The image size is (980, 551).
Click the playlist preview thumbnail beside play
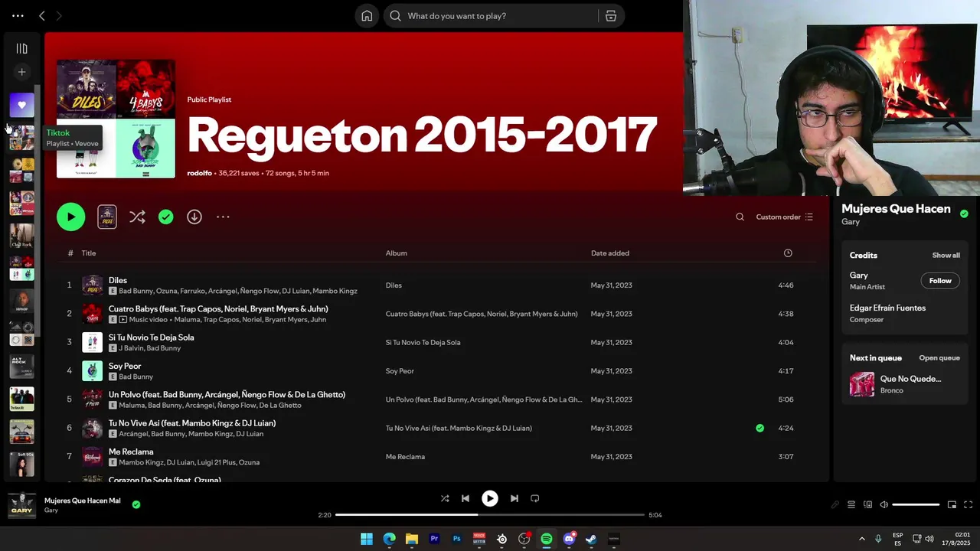pos(107,217)
